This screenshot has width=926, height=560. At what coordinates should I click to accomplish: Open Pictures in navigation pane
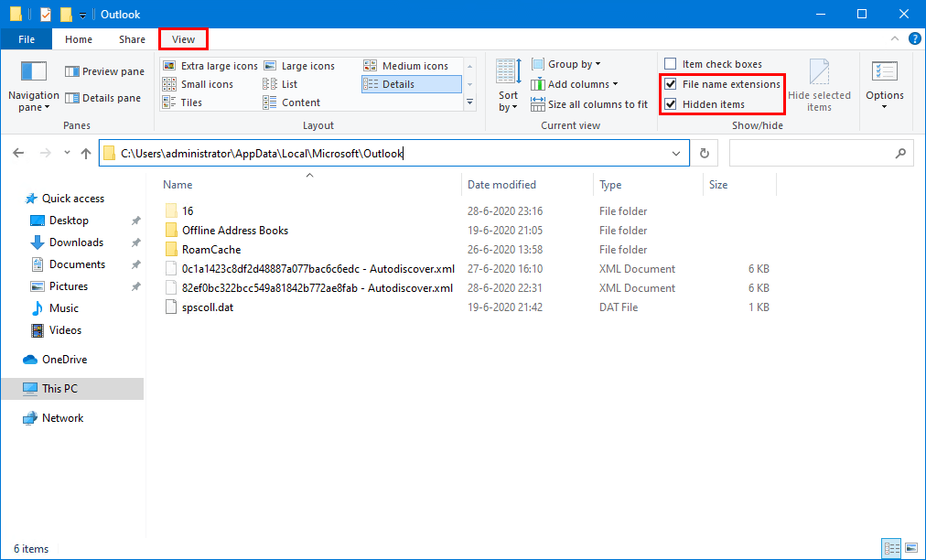click(69, 285)
